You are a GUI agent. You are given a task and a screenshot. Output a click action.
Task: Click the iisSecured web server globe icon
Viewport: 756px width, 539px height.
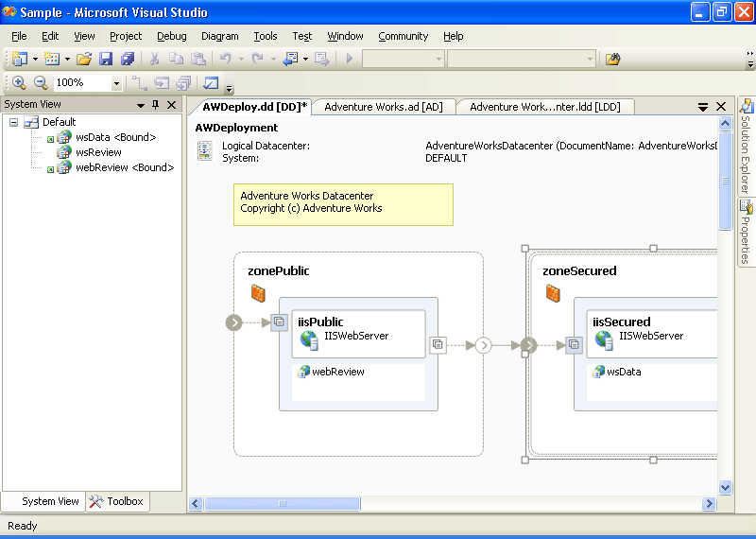click(x=604, y=339)
